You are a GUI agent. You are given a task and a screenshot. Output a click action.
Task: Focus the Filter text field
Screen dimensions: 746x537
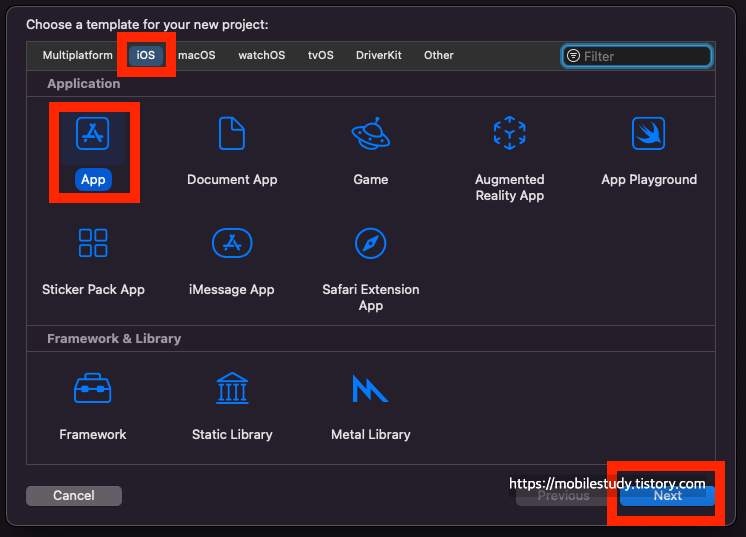click(x=637, y=56)
